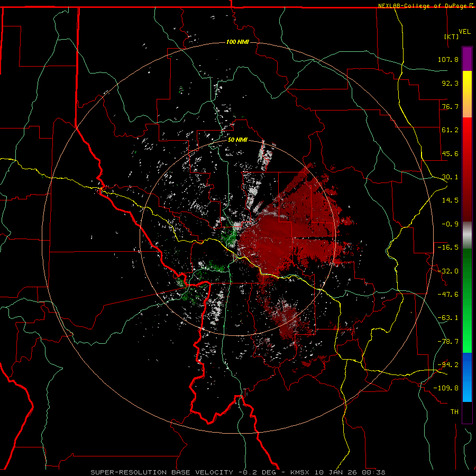
Task: Click the -0.9 velocity scale value
Action: pyautogui.click(x=450, y=224)
